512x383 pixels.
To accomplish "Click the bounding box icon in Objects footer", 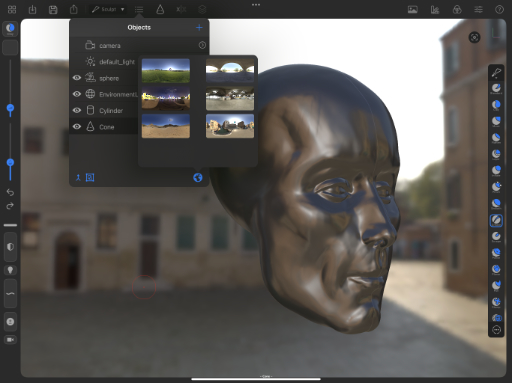I will click(90, 177).
